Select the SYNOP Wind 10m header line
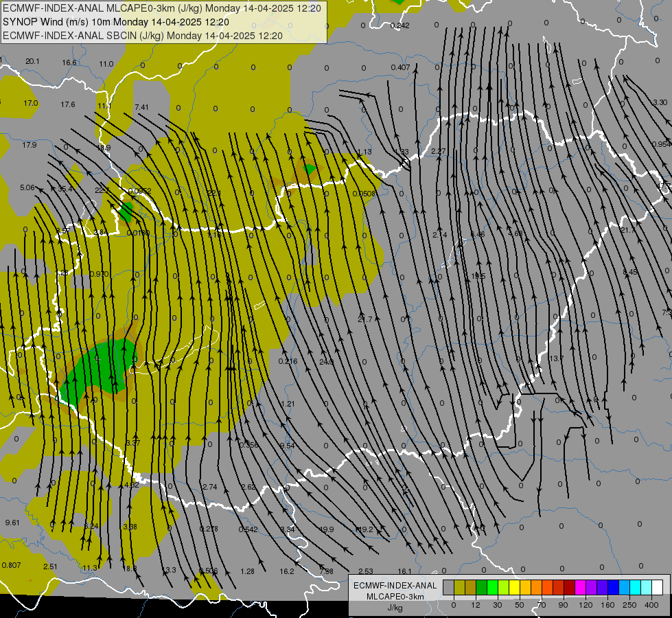672x618 pixels. (116, 22)
